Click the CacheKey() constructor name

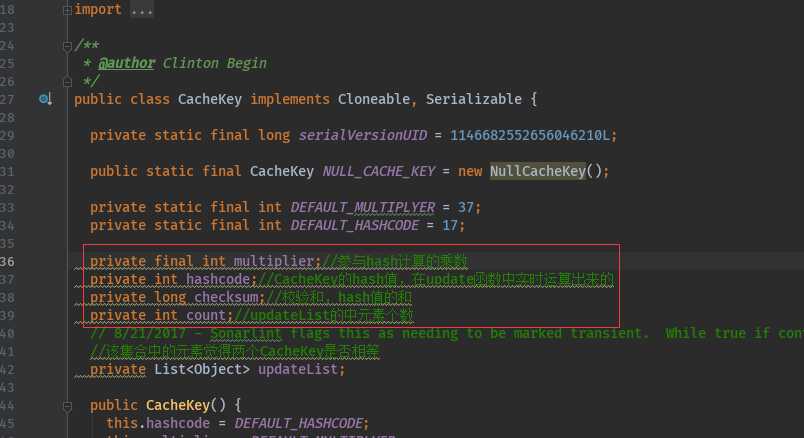(178, 406)
